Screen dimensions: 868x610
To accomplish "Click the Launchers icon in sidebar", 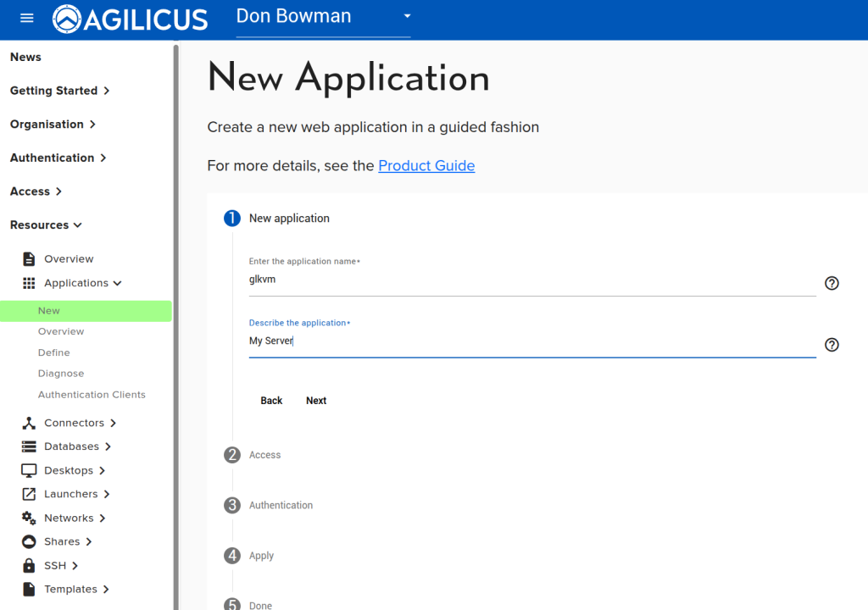I will 29,494.
